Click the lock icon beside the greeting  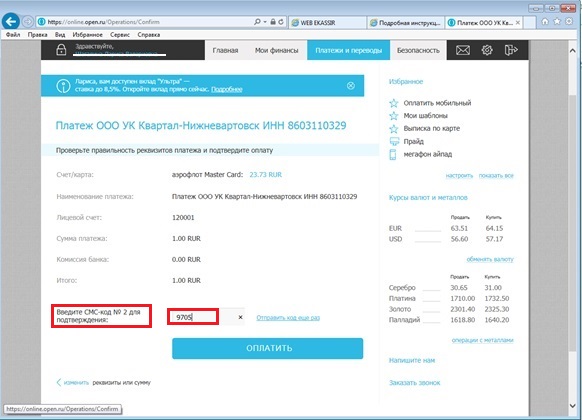61,50
